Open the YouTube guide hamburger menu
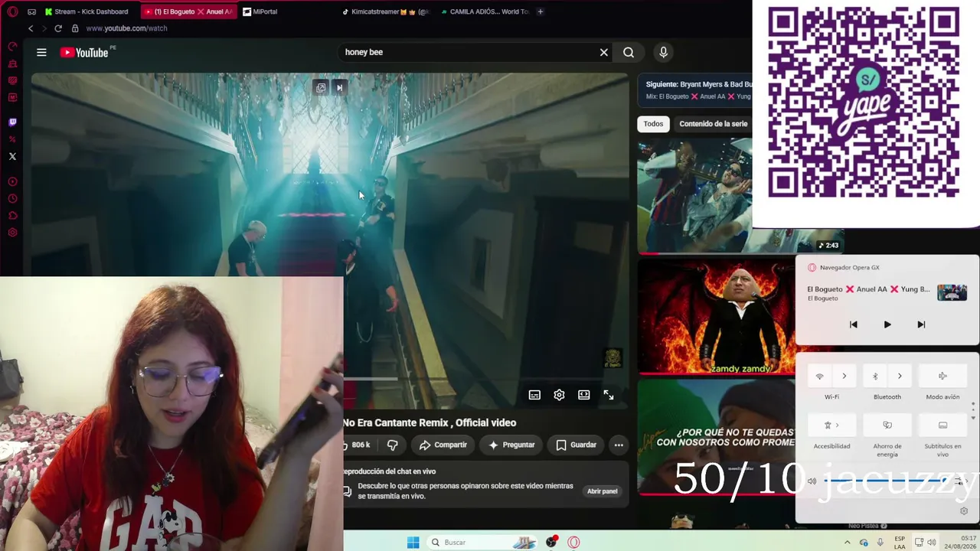 coord(41,52)
